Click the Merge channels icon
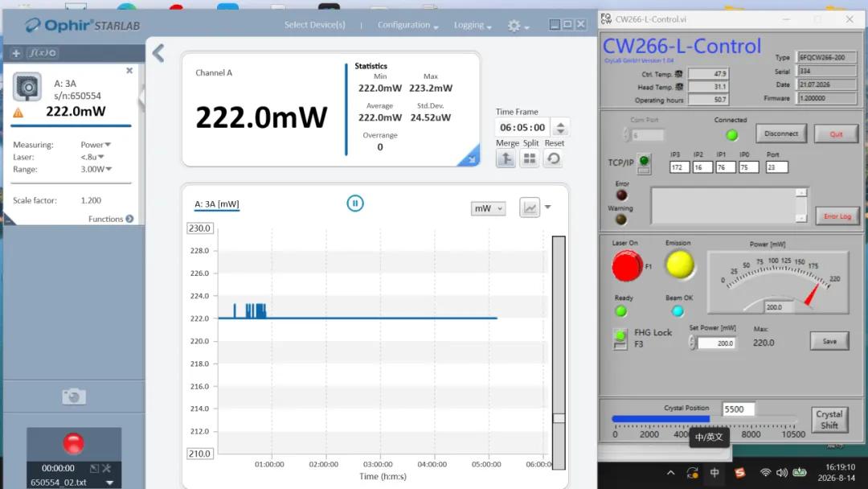Screen dimensions: 868x489 click(x=506, y=159)
